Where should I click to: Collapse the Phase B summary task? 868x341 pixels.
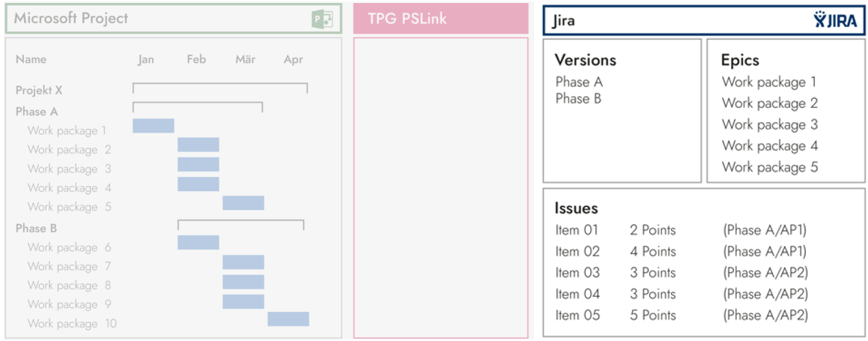pyautogui.click(x=37, y=229)
